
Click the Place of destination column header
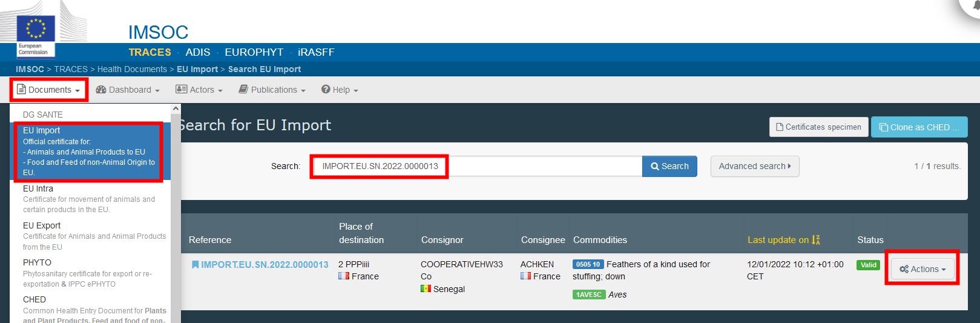click(361, 233)
